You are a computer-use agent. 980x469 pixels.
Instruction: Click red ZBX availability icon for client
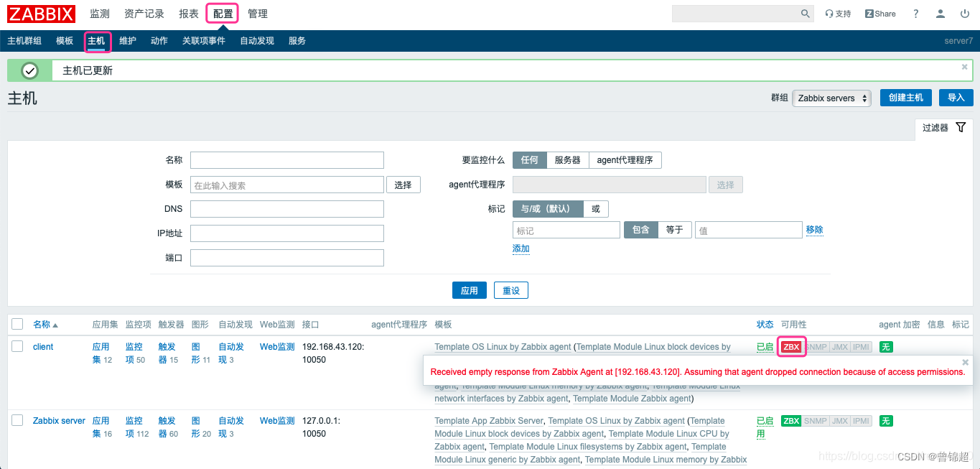pyautogui.click(x=791, y=347)
